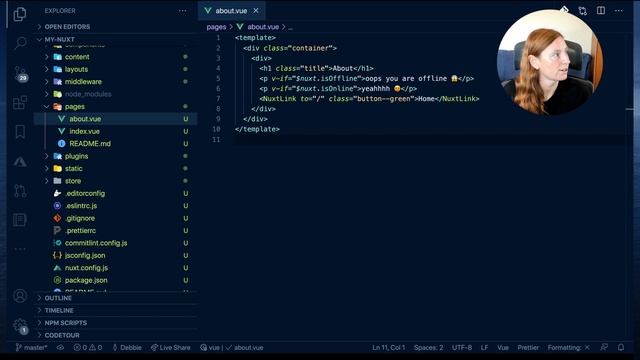Image resolution: width=640 pixels, height=360 pixels.
Task: Open editor more actions ellipsis
Action: click(619, 11)
